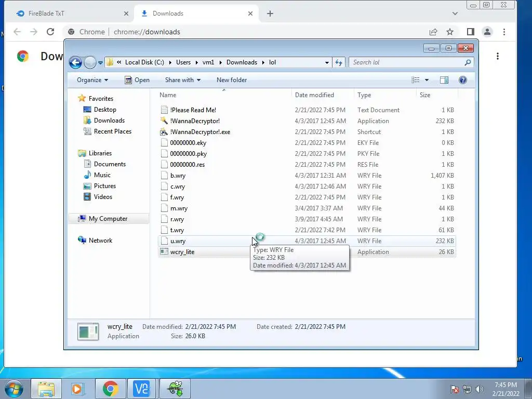Screen dimensions: 532x399
Task: Open Documents library
Action: pos(104,164)
